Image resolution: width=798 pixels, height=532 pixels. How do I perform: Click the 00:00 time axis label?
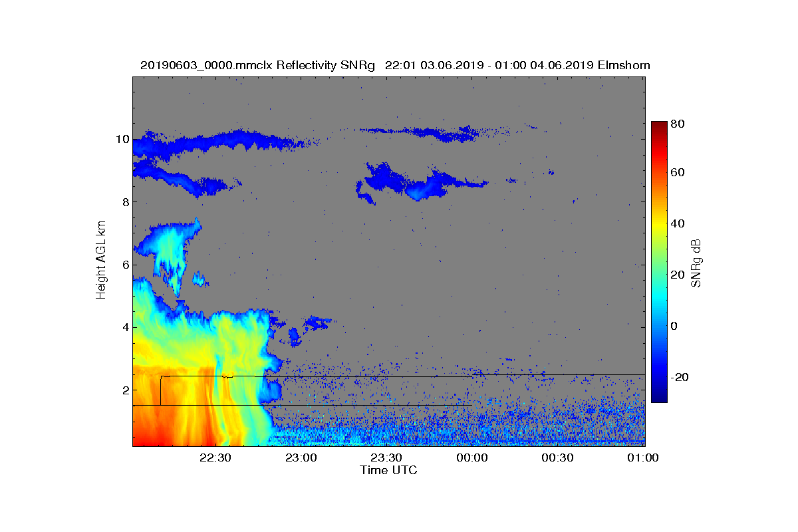(x=472, y=458)
